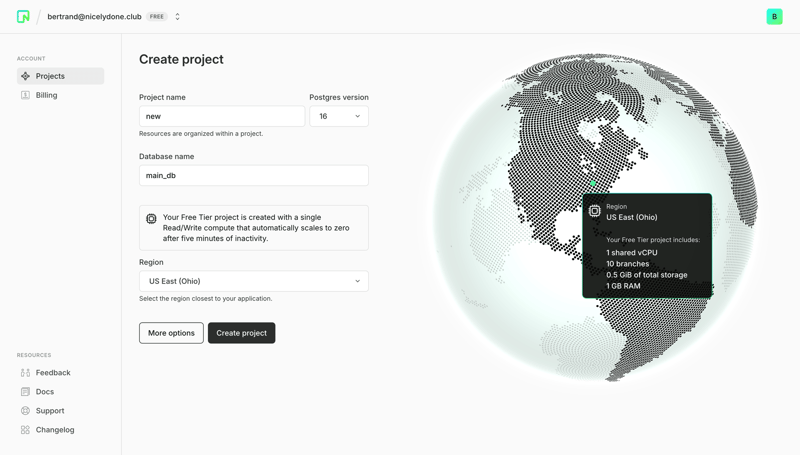Viewport: 800px width, 455px height.
Task: Open the Region dropdown US East (Ohio)
Action: pyautogui.click(x=253, y=281)
